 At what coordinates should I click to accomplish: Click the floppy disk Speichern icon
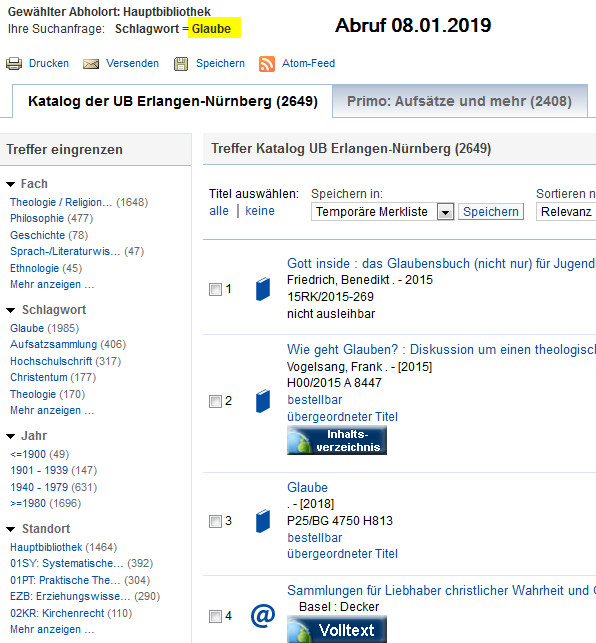point(181,64)
